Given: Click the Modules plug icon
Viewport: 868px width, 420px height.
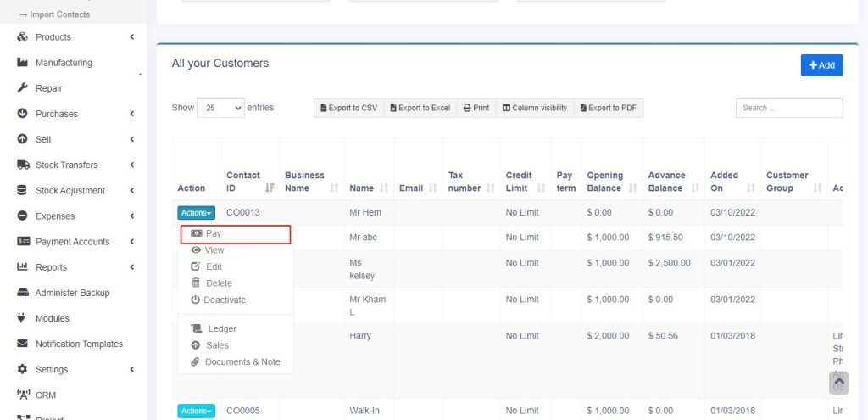Looking at the screenshot, I should [x=23, y=318].
